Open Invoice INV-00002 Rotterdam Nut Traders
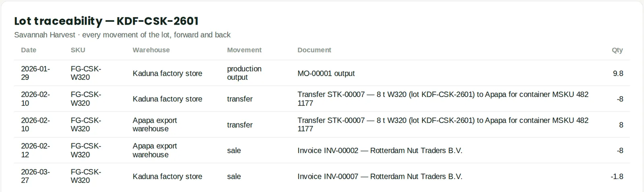 [x=380, y=151]
